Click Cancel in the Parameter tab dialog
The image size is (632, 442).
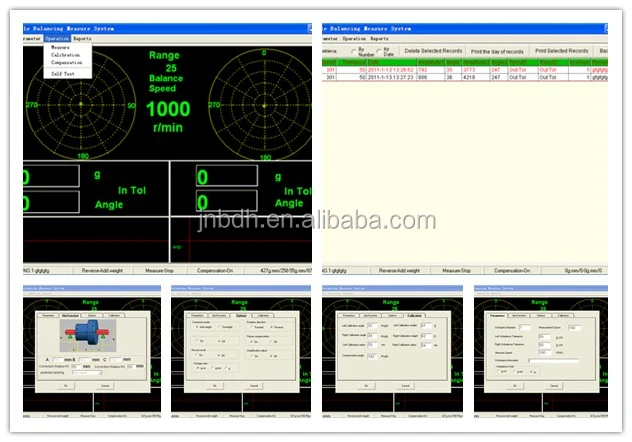(554, 386)
